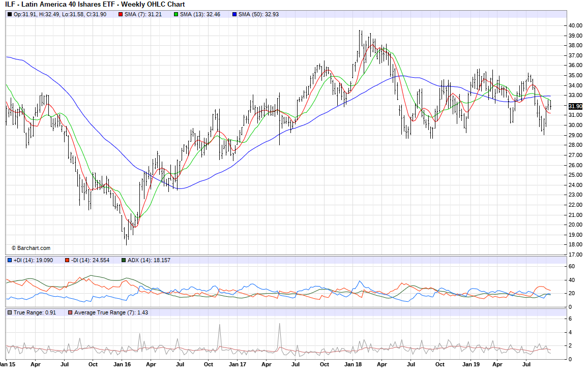This screenshot has width=588, height=380.
Task: Click the 60 label on DI axis
Action: [x=572, y=267]
